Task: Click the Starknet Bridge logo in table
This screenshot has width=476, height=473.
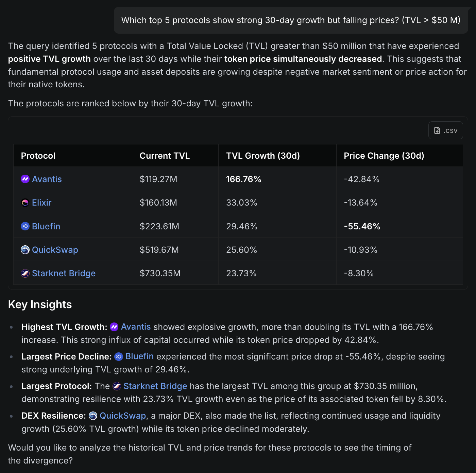Action: [25, 274]
